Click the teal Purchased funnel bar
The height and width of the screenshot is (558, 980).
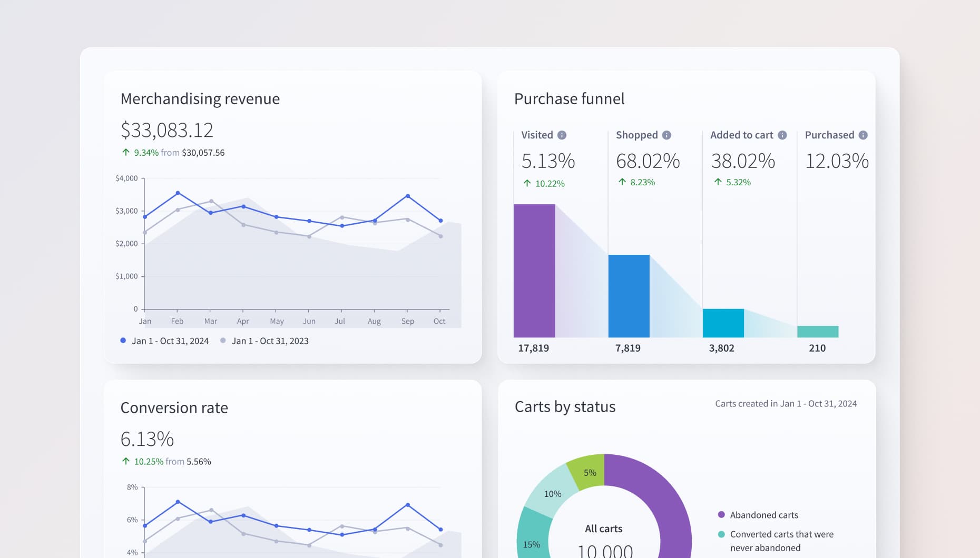[x=817, y=332]
